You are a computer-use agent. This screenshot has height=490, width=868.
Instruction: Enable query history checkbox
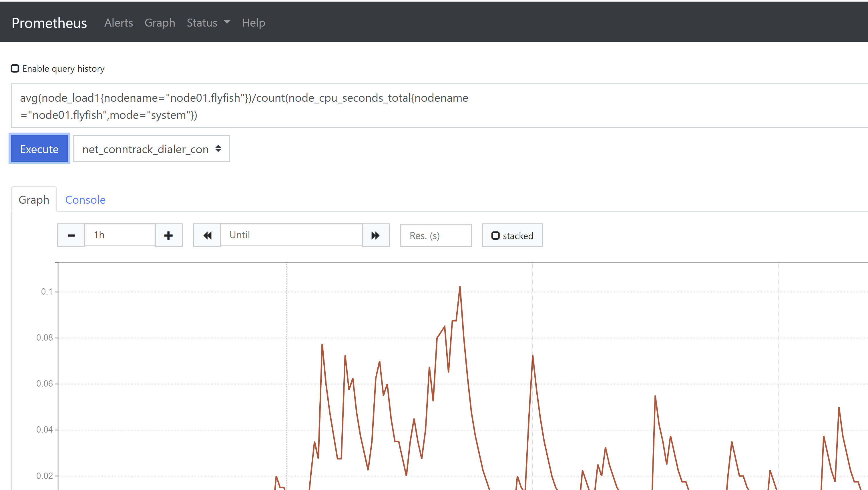(x=15, y=68)
